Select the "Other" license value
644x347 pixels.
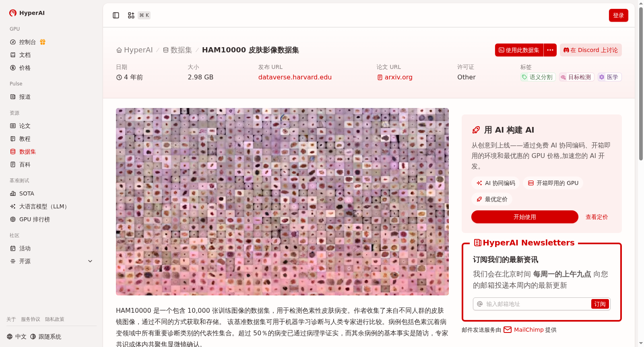click(x=466, y=77)
